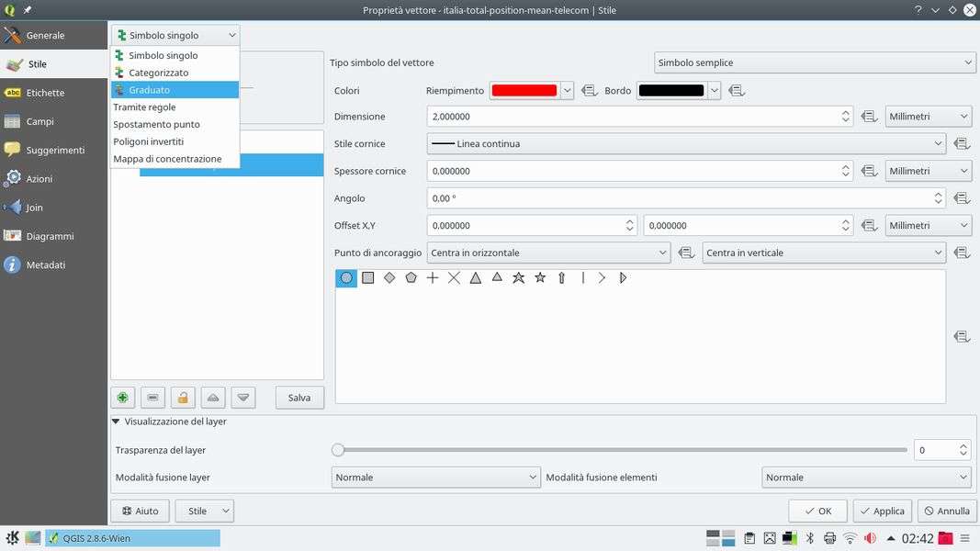The height and width of the screenshot is (551, 980).
Task: Select the cross X marker shape
Action: [x=454, y=277]
